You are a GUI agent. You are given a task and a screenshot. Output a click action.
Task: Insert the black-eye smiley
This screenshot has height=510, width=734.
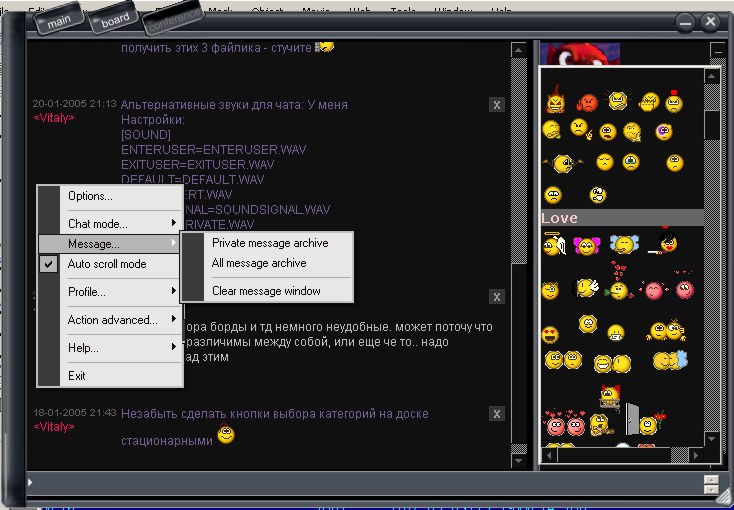pos(664,131)
